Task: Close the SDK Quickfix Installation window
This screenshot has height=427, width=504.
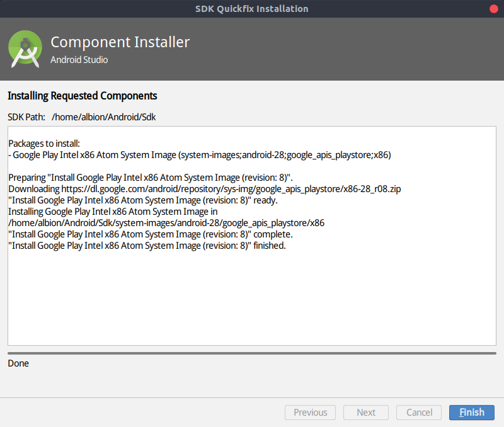Action: (x=493, y=9)
